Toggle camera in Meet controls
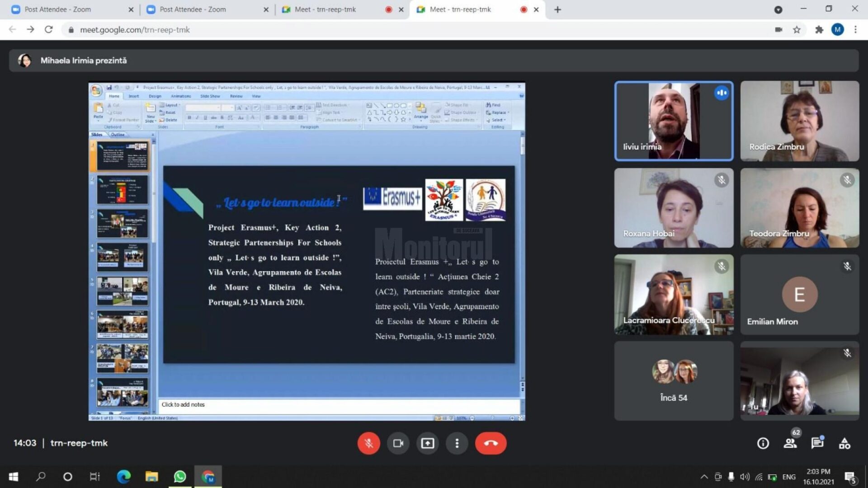Image resolution: width=868 pixels, height=488 pixels. pyautogui.click(x=398, y=443)
